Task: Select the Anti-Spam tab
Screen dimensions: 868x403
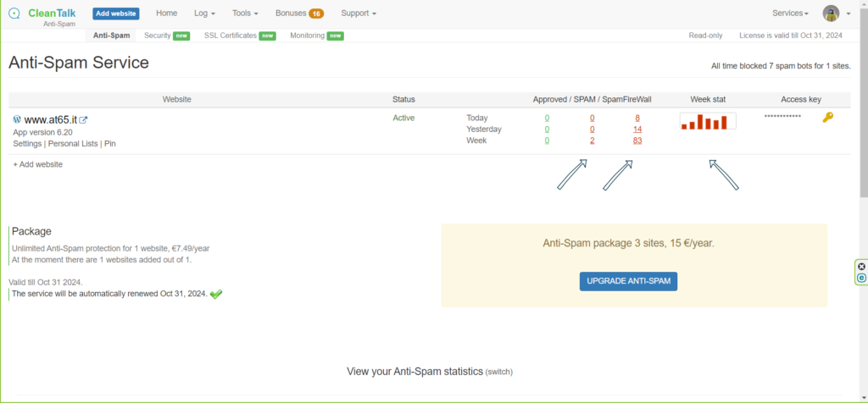Action: click(111, 36)
